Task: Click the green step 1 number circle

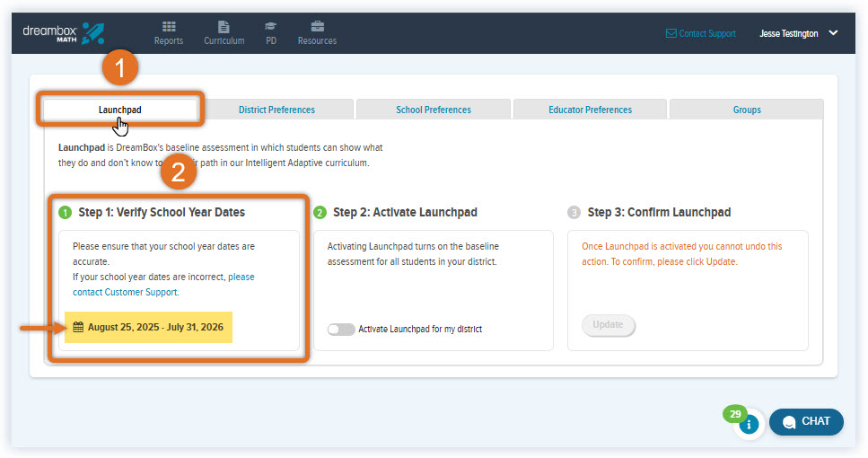Action: coord(66,212)
